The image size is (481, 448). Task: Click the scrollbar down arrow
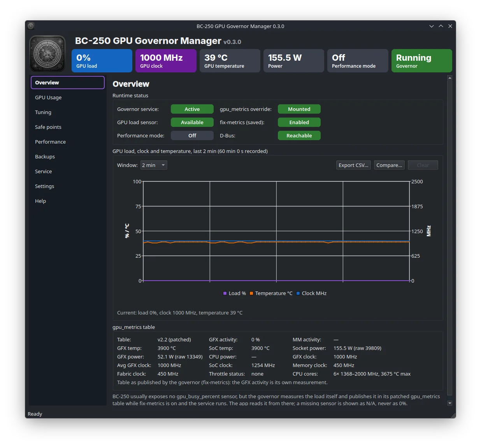click(x=450, y=403)
